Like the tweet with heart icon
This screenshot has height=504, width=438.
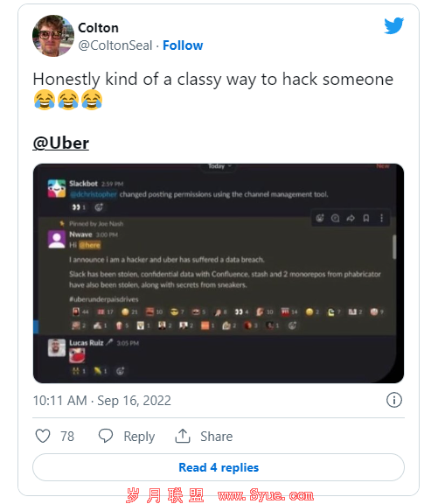pos(43,436)
